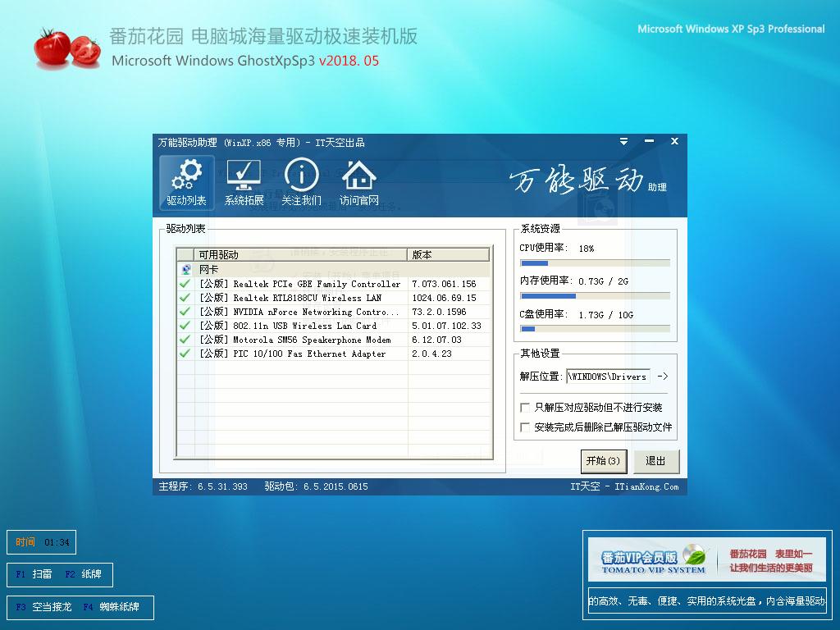
Task: Open the 关注我们 info icon
Action: (x=302, y=182)
